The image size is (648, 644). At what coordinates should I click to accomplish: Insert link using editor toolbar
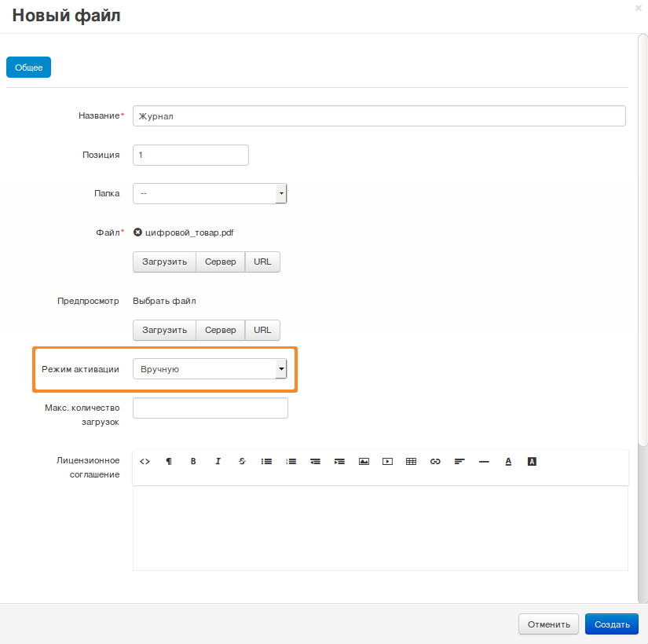click(435, 462)
